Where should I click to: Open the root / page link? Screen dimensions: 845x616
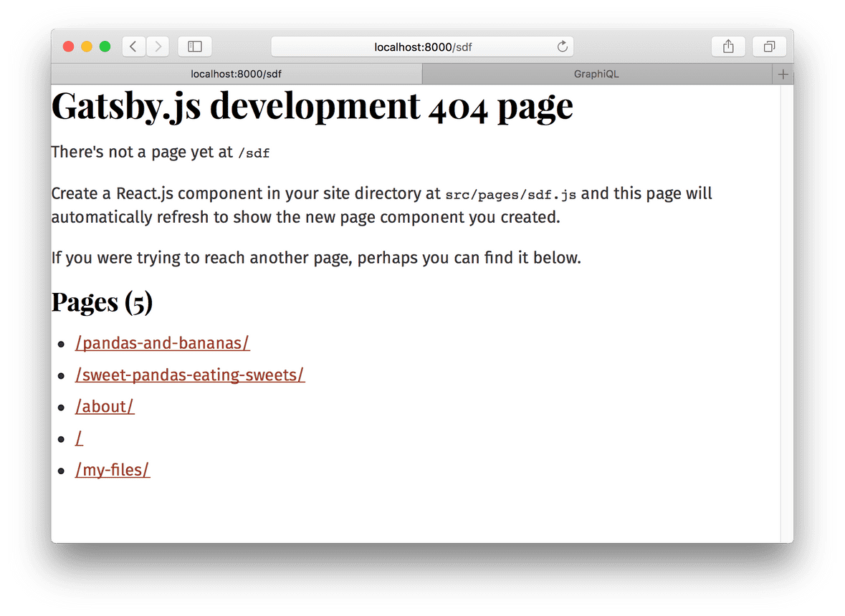click(80, 438)
